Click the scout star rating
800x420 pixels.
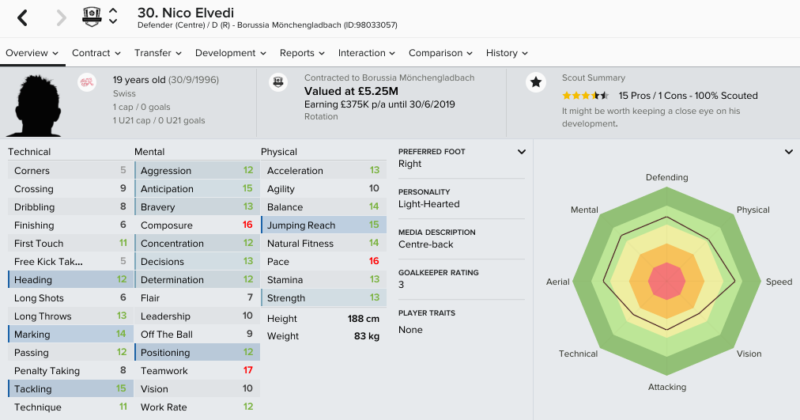point(585,95)
